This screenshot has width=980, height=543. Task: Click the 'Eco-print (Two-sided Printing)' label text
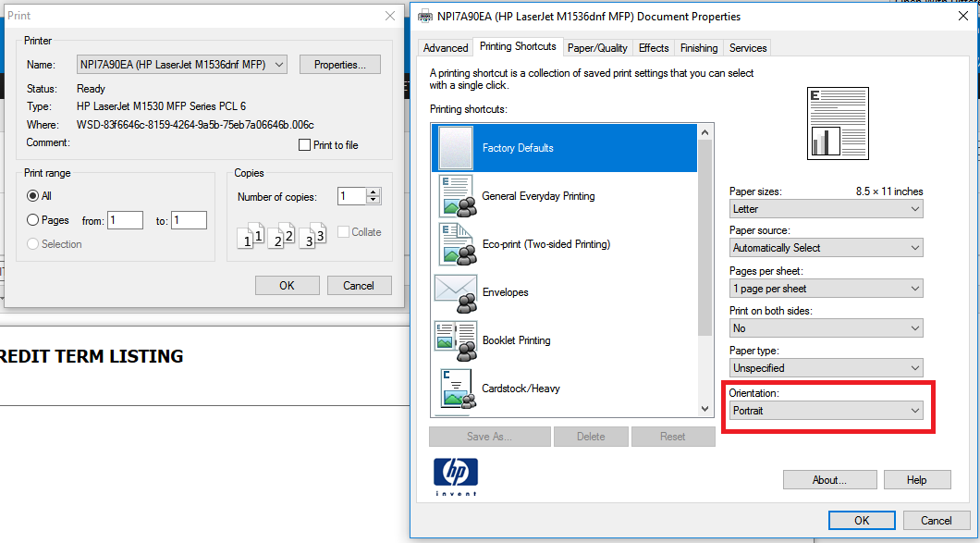pyautogui.click(x=546, y=244)
